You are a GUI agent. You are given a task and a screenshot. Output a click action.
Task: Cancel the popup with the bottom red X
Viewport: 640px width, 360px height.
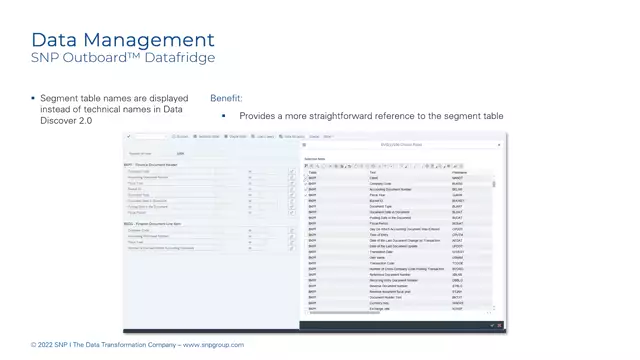[499, 325]
